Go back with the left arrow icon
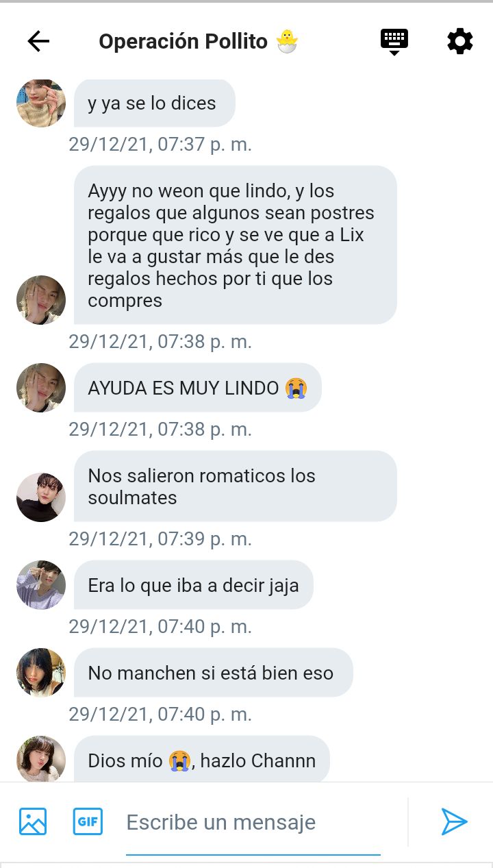493x868 pixels. [x=38, y=42]
